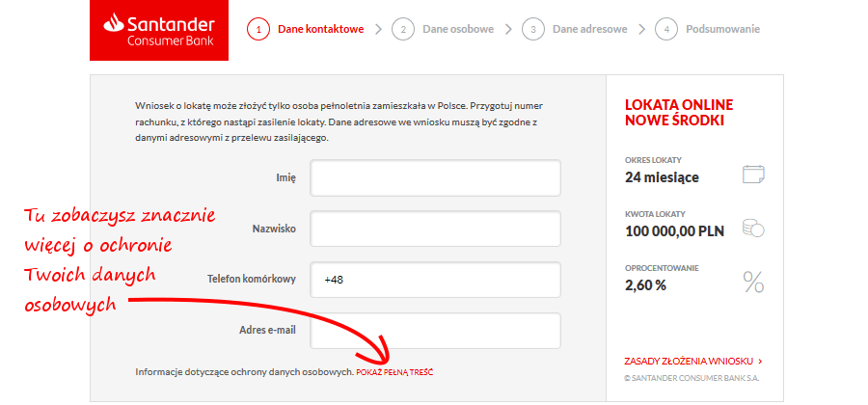Click the chevron after Dane osobowe
The image size is (868, 405).
(x=508, y=29)
